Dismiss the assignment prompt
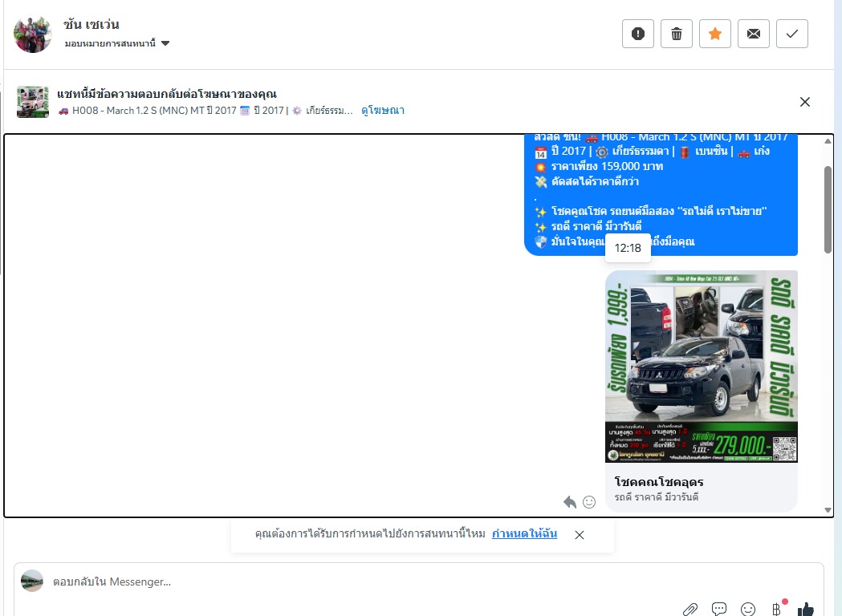Image resolution: width=842 pixels, height=616 pixels. click(580, 534)
